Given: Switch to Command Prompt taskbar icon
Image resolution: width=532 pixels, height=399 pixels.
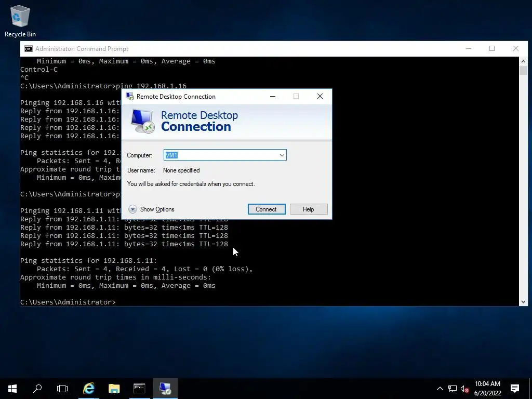Looking at the screenshot, I should (139, 389).
